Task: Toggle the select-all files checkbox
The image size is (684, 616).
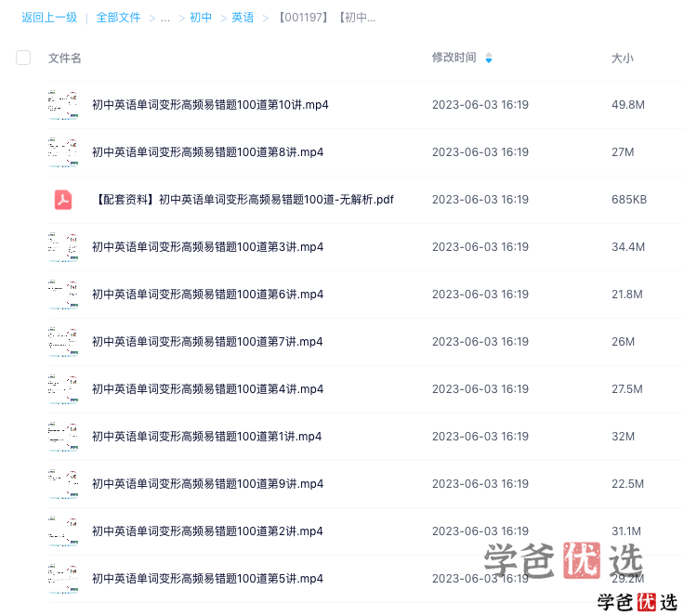Action: coord(23,58)
